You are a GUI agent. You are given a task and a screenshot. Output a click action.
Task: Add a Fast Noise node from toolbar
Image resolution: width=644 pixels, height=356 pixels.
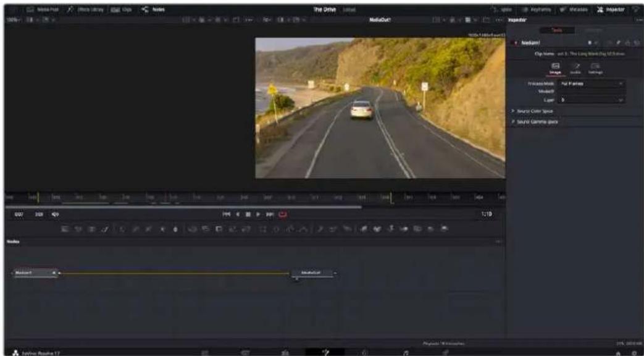click(x=78, y=229)
